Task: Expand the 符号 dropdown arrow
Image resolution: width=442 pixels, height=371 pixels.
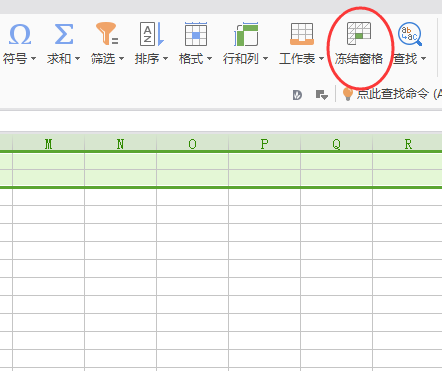Action: coord(33,59)
